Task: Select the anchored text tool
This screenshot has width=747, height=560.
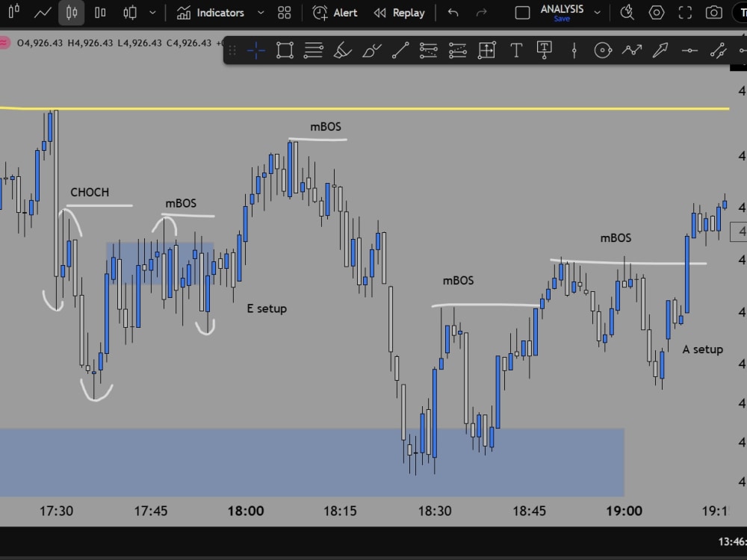Action: pos(544,50)
